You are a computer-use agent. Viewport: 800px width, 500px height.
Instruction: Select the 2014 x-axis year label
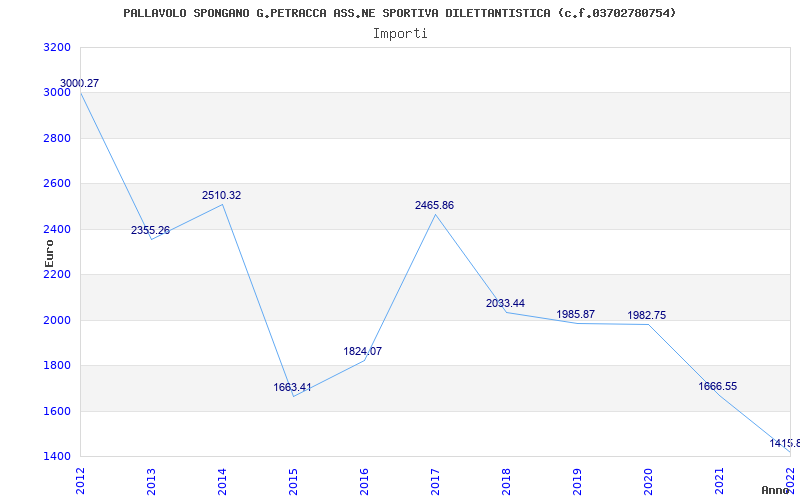(222, 480)
